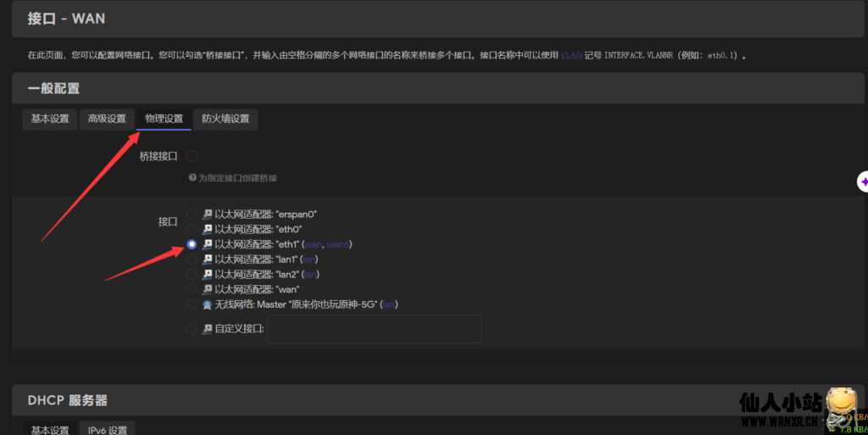The image size is (868, 435).
Task: Click the ethernet icon for lan2
Action: tap(208, 274)
